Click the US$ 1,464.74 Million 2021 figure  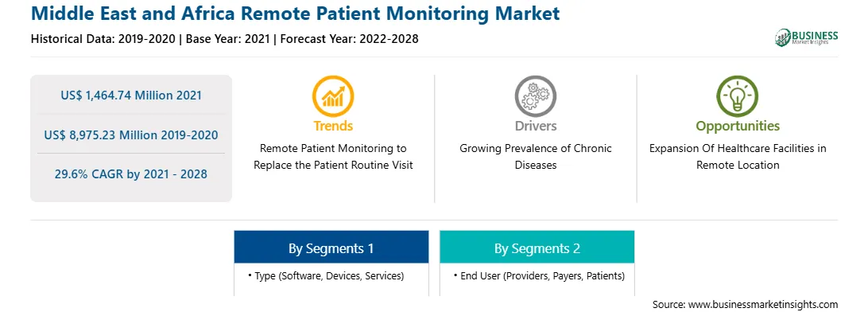pos(131,96)
